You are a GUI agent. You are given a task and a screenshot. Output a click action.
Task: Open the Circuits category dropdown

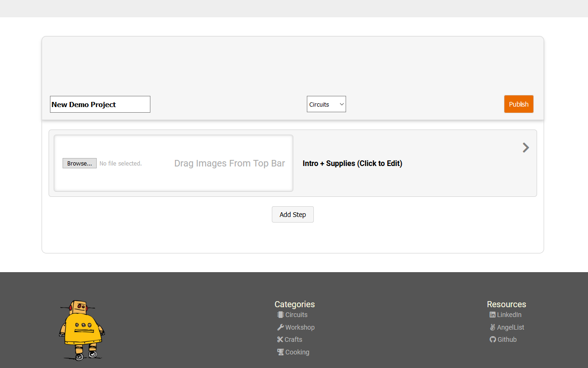(326, 104)
